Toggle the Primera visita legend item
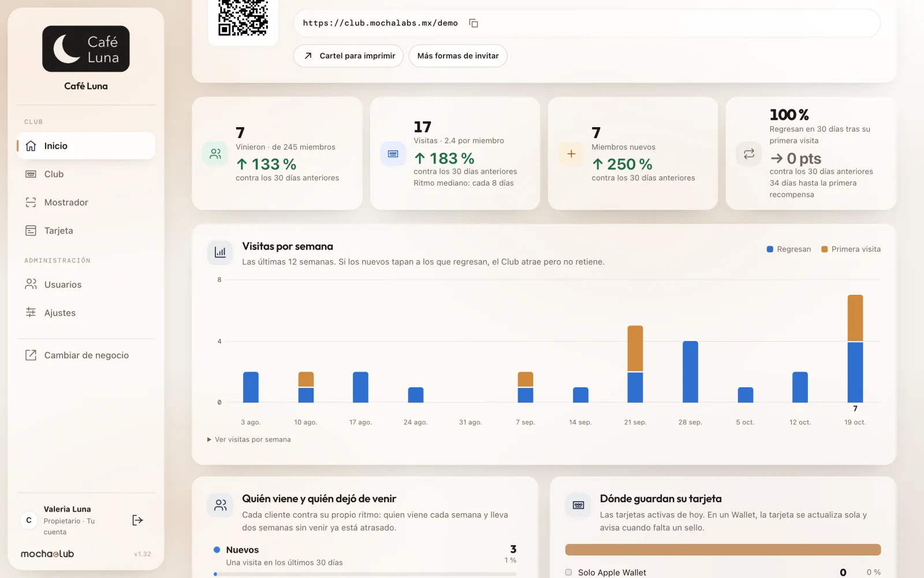 point(851,249)
